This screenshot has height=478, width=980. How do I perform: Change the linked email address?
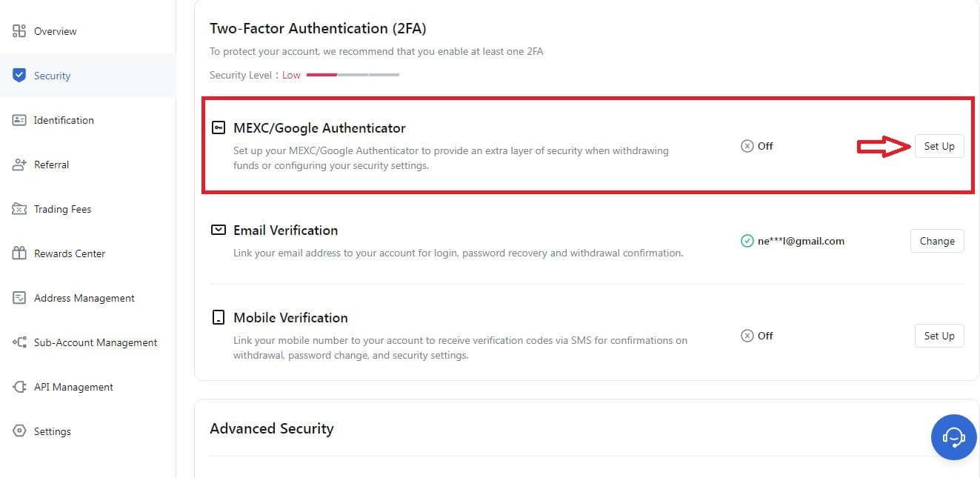coord(937,241)
